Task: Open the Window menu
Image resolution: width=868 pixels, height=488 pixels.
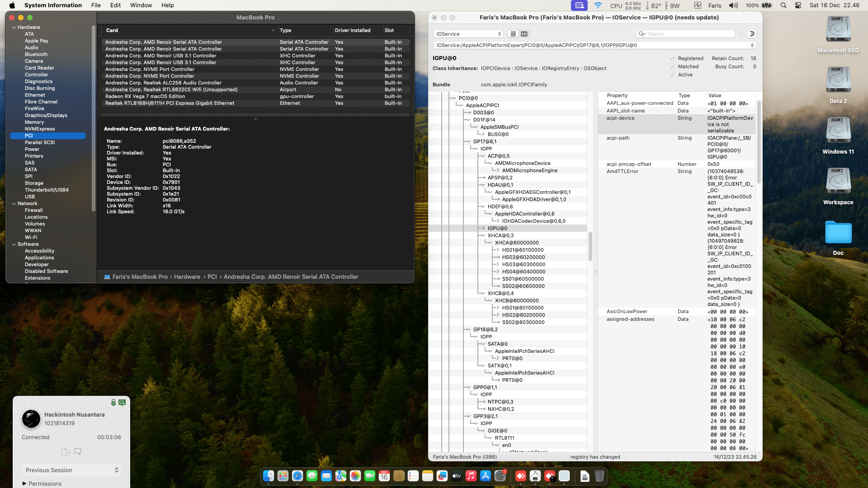Action: pyautogui.click(x=141, y=5)
